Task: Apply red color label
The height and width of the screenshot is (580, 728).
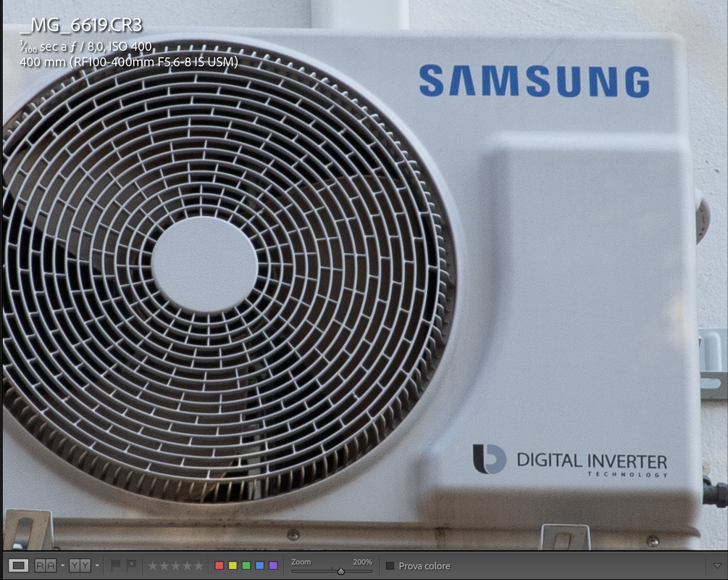Action: tap(219, 565)
